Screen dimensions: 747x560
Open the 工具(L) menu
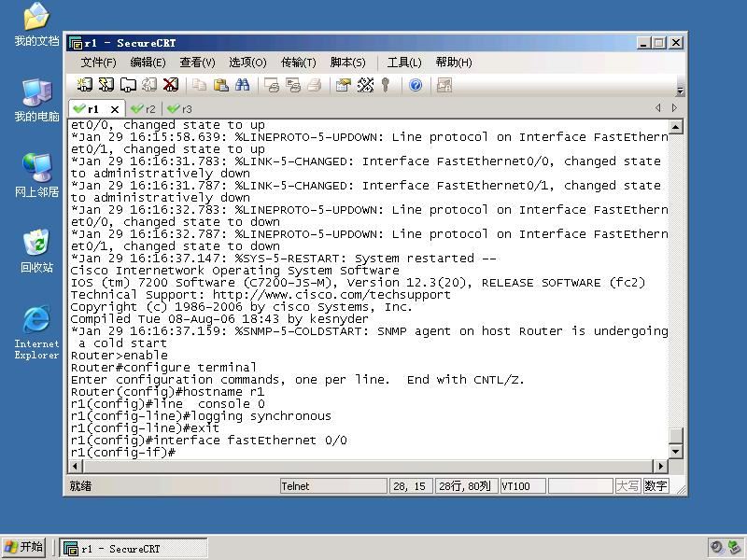[x=404, y=63]
